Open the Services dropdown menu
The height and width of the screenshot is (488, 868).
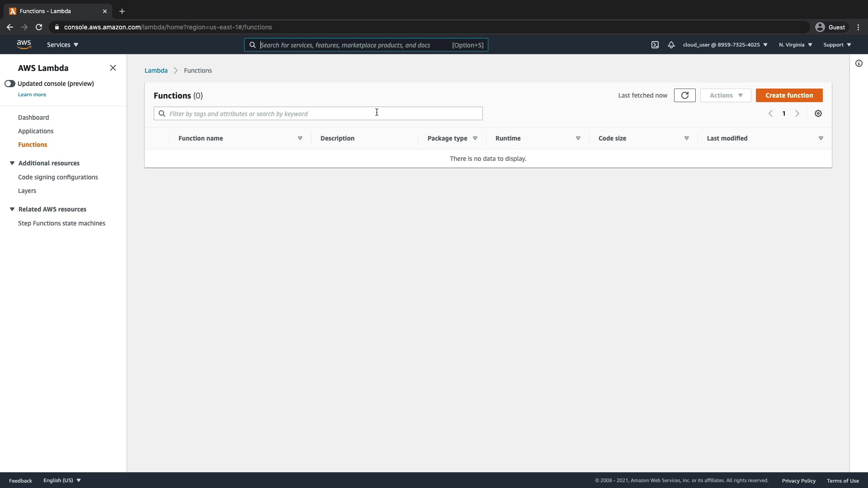[62, 45]
